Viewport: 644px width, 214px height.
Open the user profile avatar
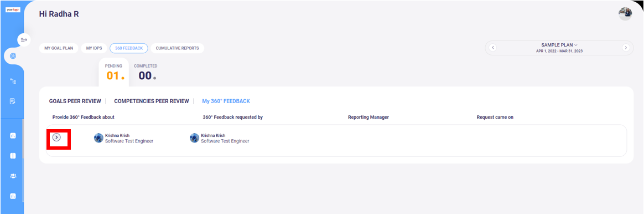[625, 14]
